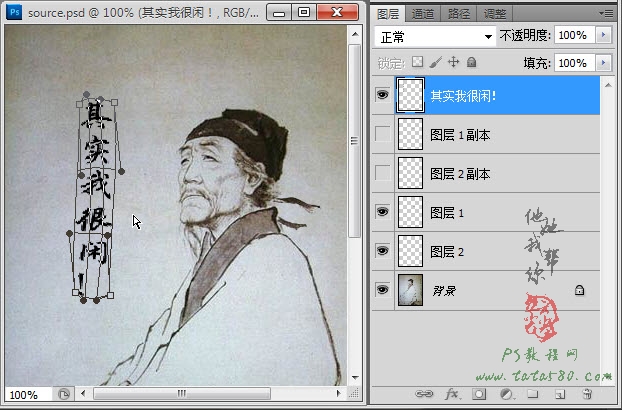622x410 pixels.
Task: Toggle lock position move icon
Action: [x=453, y=62]
